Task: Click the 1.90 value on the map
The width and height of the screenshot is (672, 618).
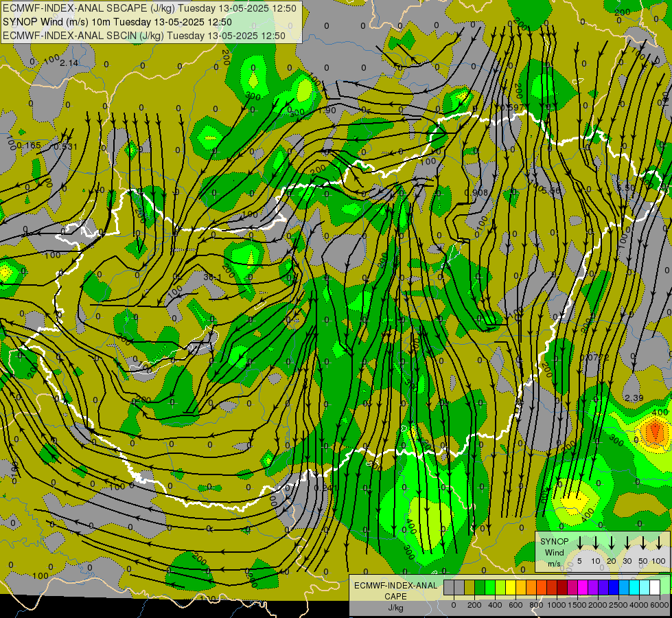Action: 327,111
